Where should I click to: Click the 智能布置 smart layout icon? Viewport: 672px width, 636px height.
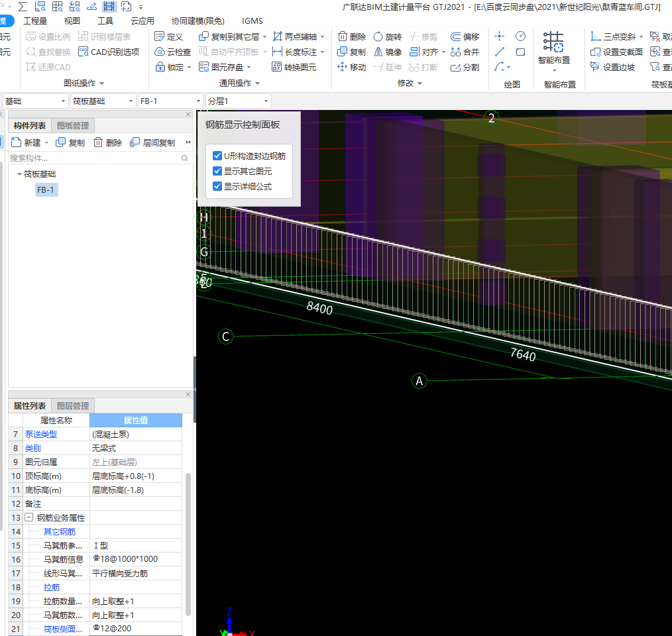pyautogui.click(x=553, y=42)
